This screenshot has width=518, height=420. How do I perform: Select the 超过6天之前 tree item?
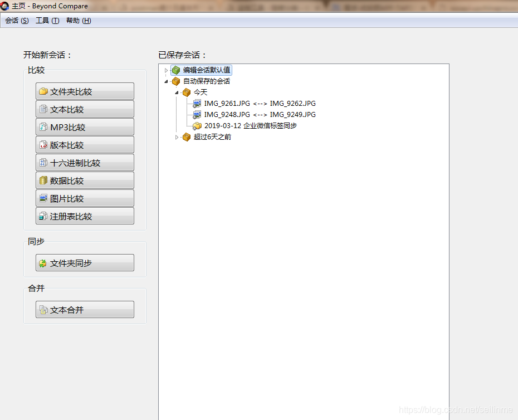[x=212, y=137]
